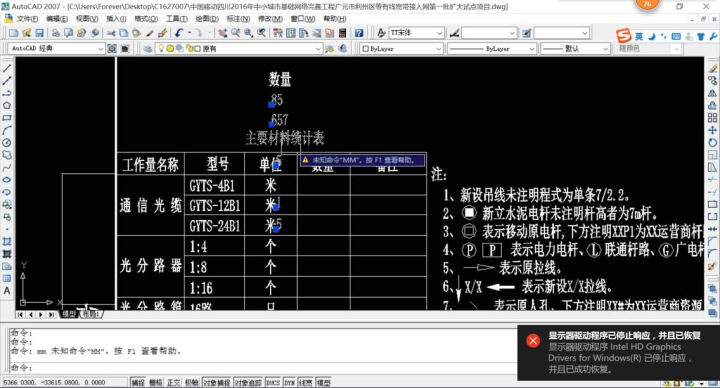Toggle 捕捉 (Snap) mode in status bar
720x388 pixels.
[138, 382]
